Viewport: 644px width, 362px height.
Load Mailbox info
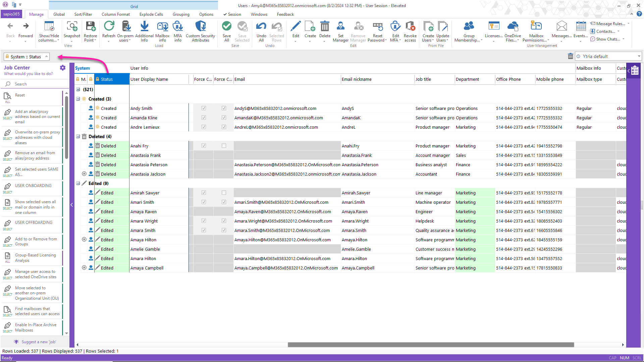(162, 31)
